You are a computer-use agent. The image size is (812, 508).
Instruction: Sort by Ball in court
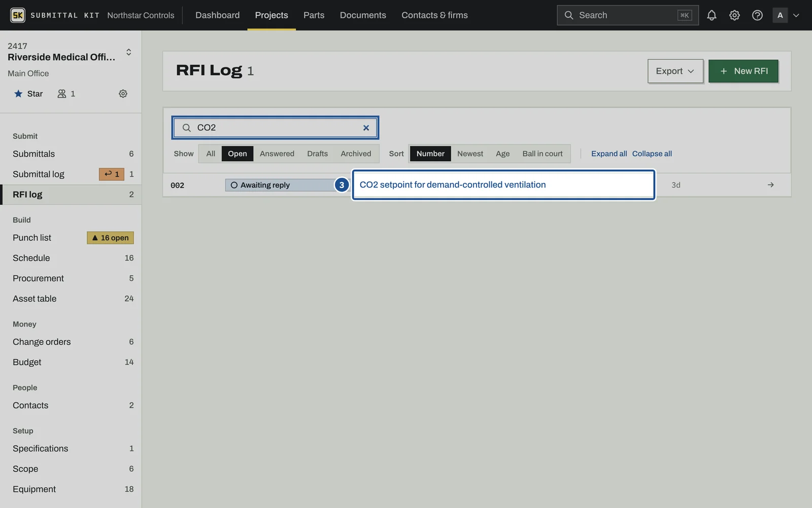543,153
